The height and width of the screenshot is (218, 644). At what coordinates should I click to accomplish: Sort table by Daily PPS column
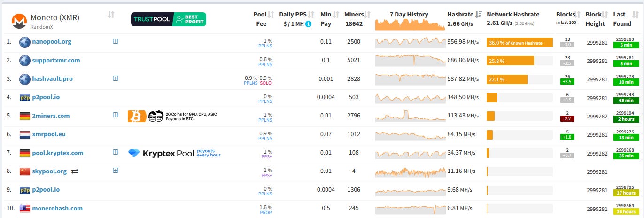tap(310, 15)
